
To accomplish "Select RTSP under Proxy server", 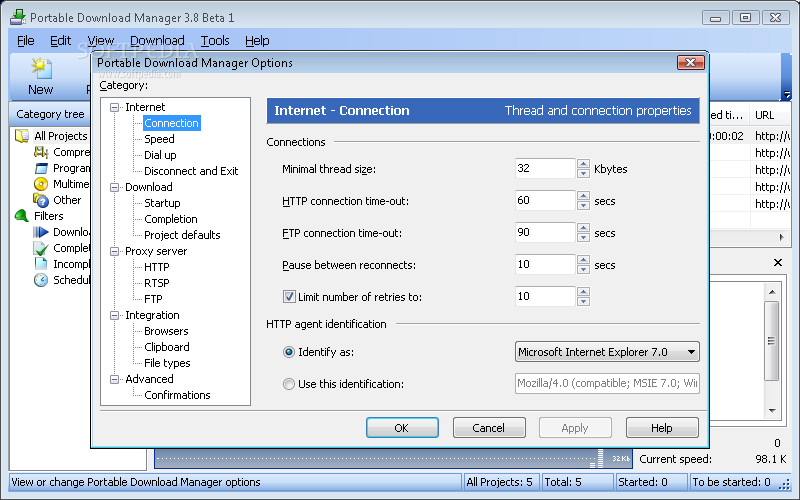I will click(157, 283).
